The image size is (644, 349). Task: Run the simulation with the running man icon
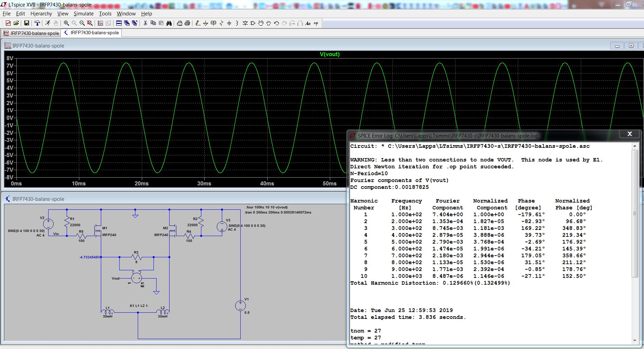[x=48, y=23]
